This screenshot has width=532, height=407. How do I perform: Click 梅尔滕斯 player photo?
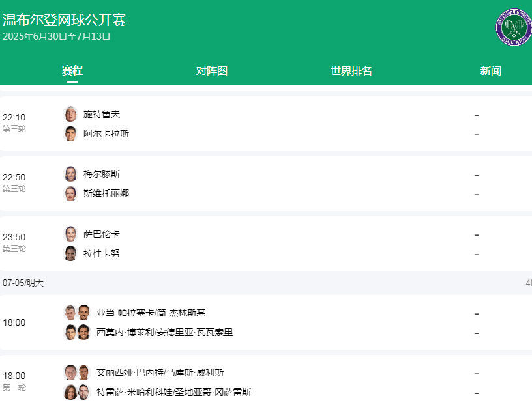pos(70,174)
